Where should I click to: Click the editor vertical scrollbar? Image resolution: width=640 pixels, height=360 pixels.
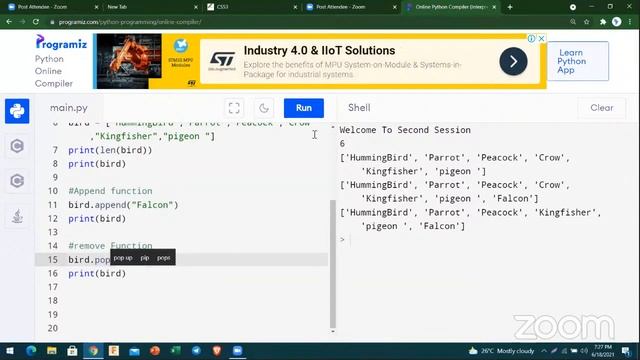point(333,264)
